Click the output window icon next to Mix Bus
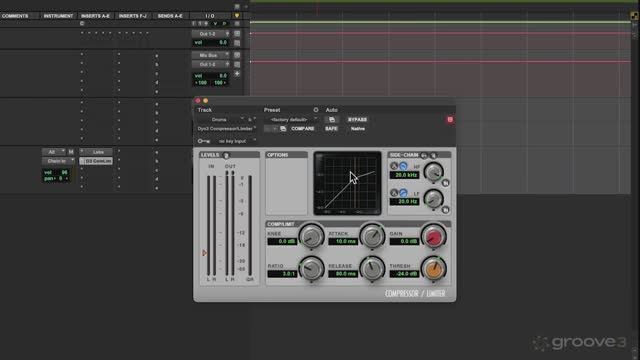 (237, 55)
